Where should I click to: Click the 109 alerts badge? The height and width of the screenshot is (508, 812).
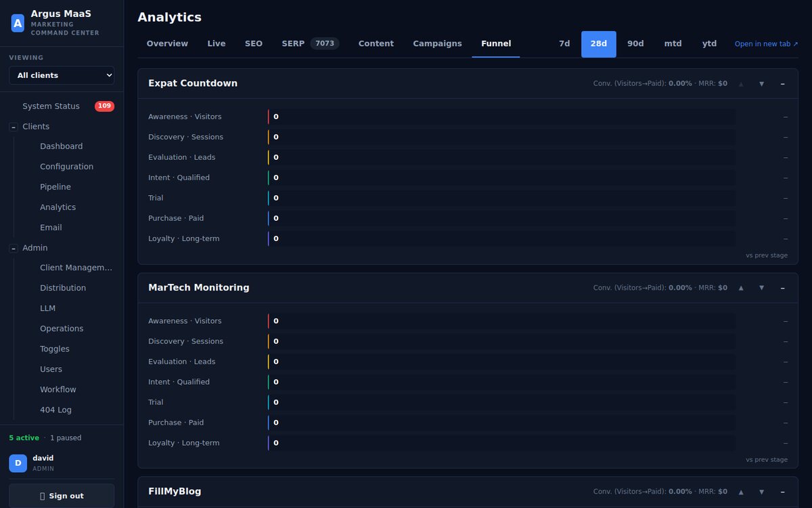[x=104, y=106]
